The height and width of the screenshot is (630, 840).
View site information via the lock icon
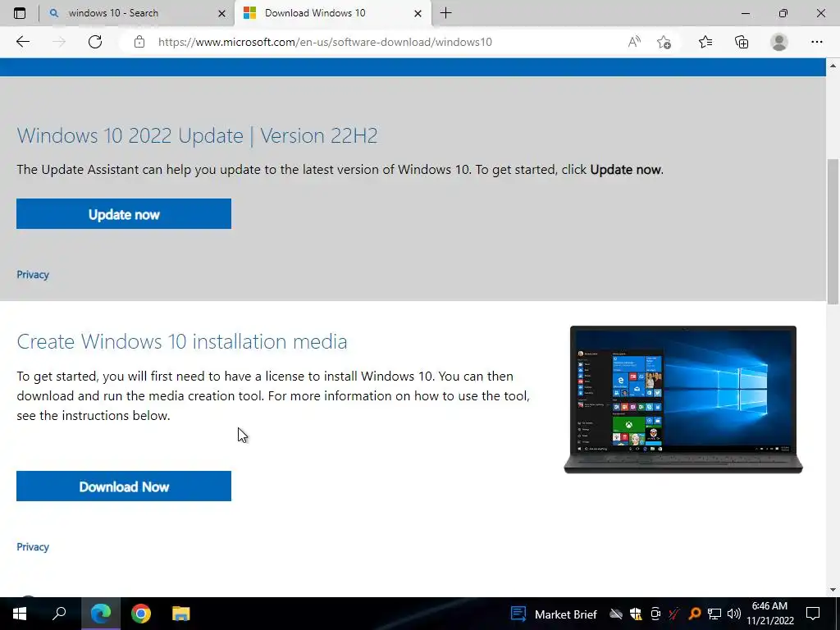[139, 42]
